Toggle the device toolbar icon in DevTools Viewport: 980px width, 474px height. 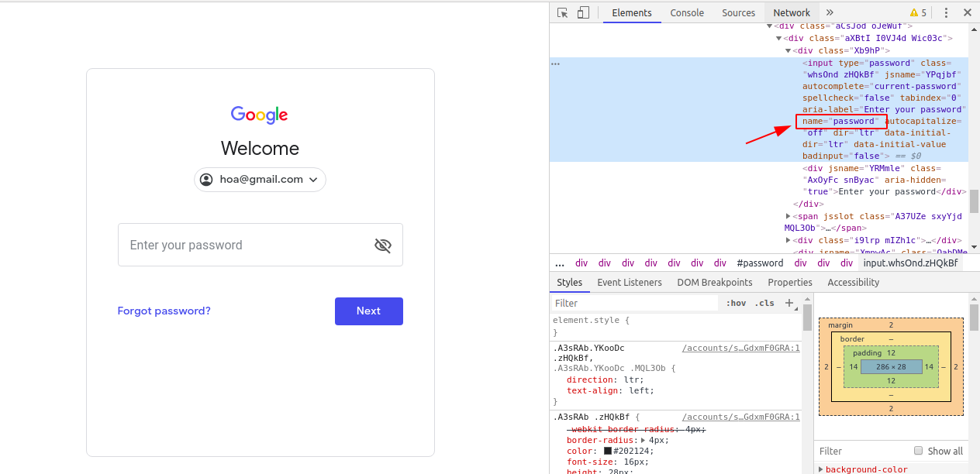(x=583, y=12)
